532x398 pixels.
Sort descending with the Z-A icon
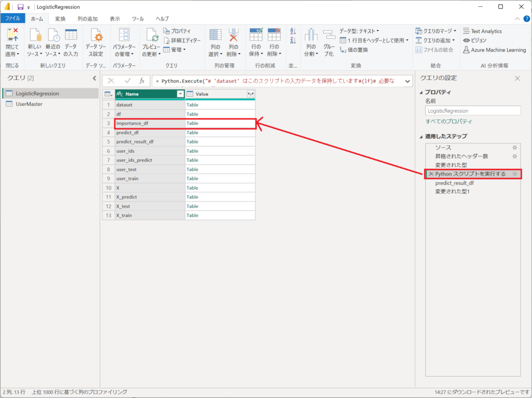coord(293,41)
